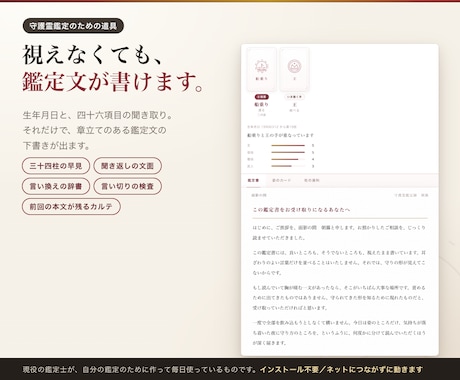Click the 聞き返しの文面 pill

click(x=127, y=166)
